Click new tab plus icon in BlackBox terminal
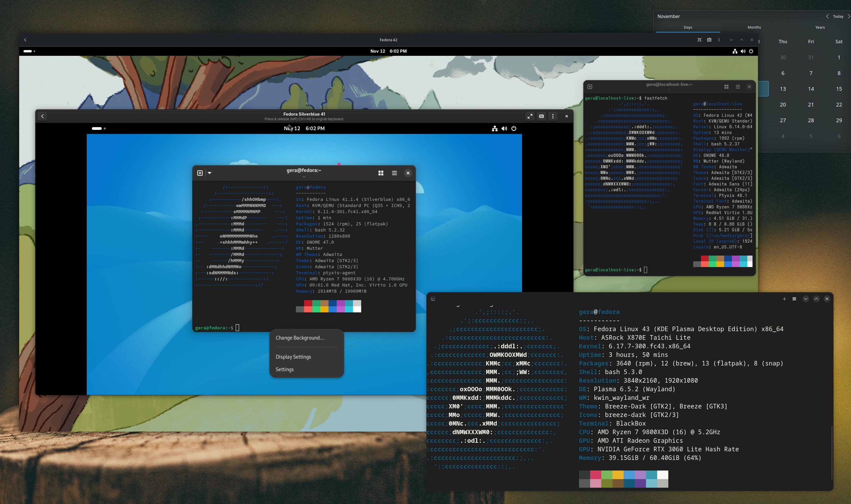Viewport: 851px width, 504px height. click(784, 299)
